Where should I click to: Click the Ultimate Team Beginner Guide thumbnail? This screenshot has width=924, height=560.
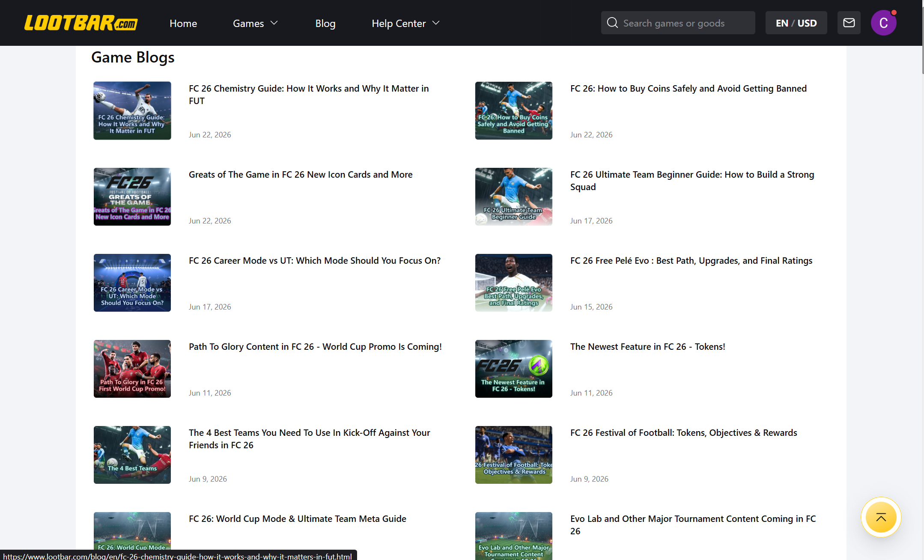click(x=514, y=197)
